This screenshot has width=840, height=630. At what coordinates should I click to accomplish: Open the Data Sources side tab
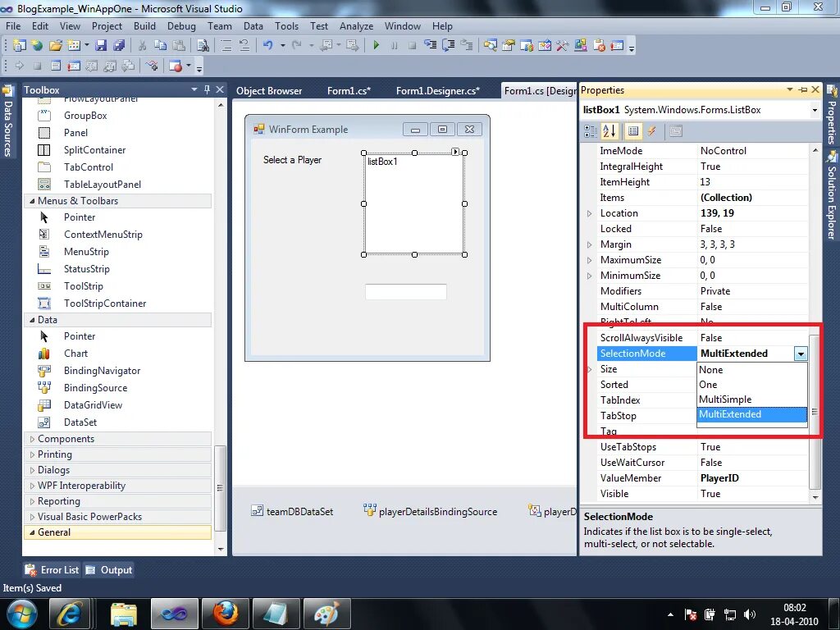7,121
